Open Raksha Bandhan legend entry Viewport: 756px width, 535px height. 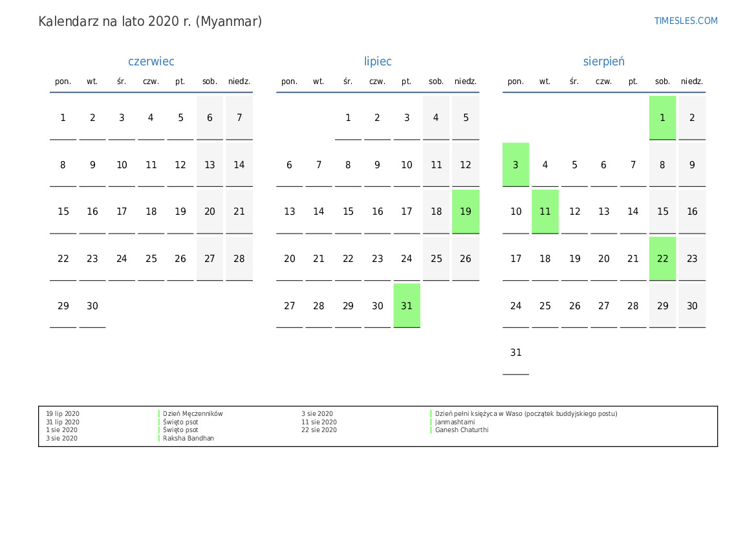pyautogui.click(x=188, y=439)
